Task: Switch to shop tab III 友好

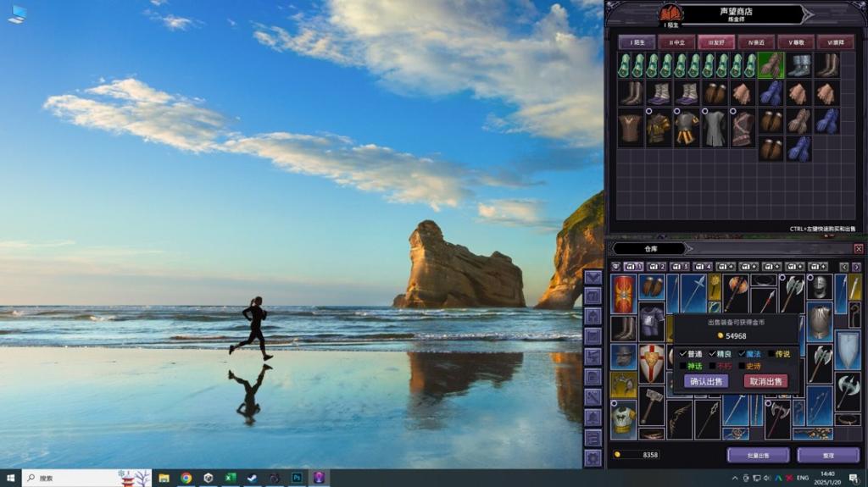Action: [716, 42]
